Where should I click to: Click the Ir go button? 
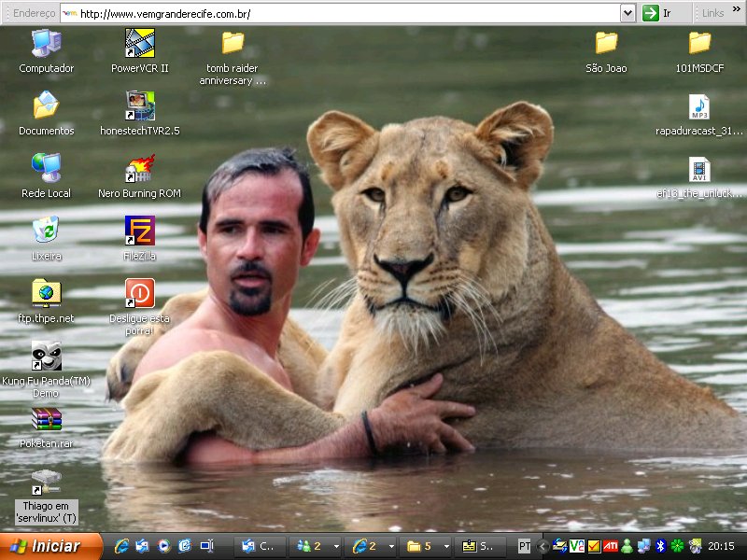pyautogui.click(x=657, y=13)
